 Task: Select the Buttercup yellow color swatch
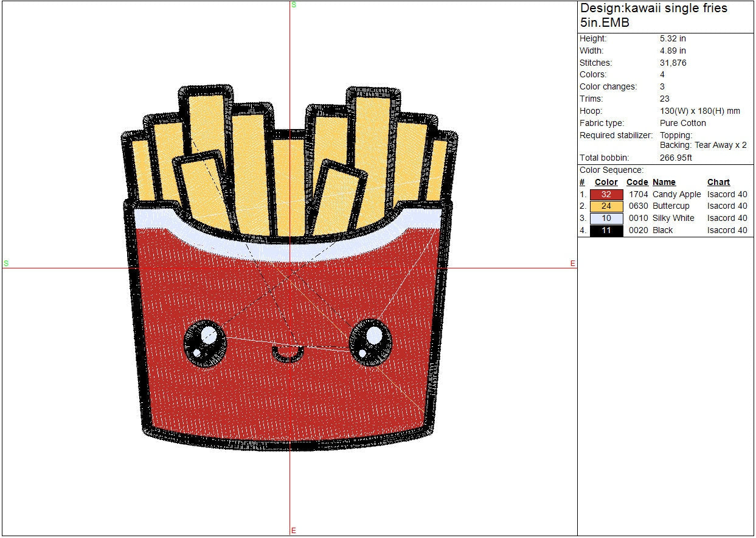[606, 206]
